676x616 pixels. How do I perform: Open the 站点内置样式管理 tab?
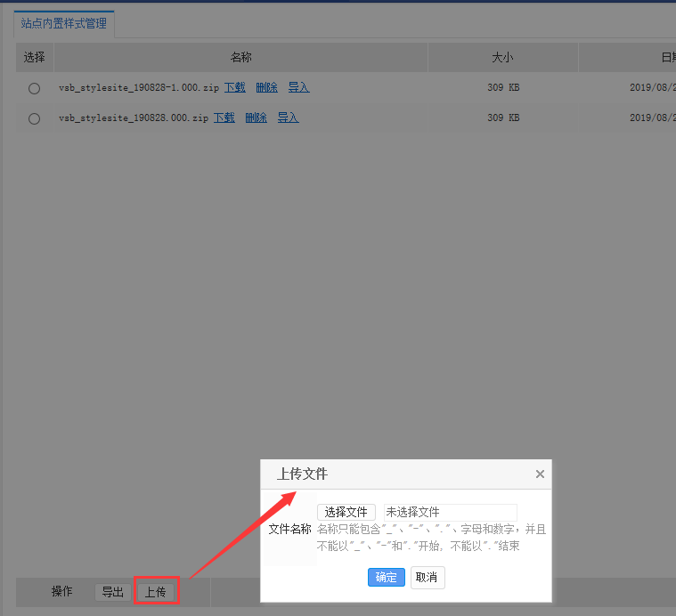click(64, 24)
